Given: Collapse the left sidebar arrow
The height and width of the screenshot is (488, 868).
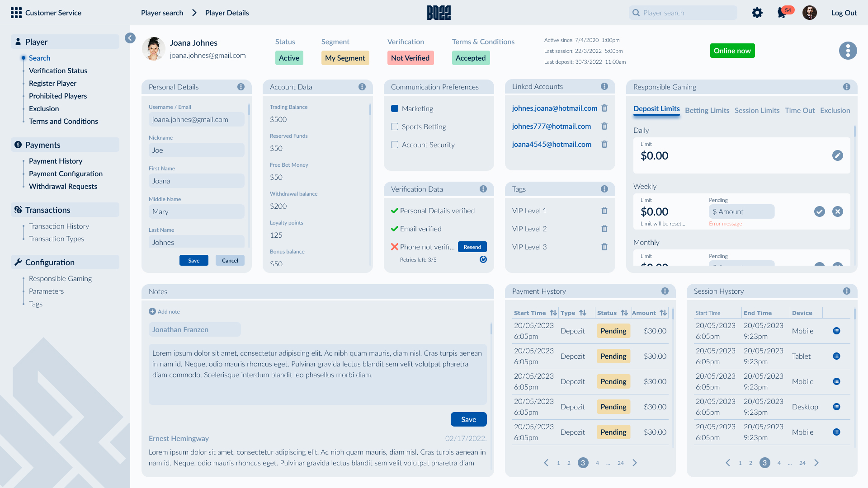Looking at the screenshot, I should [x=130, y=38].
